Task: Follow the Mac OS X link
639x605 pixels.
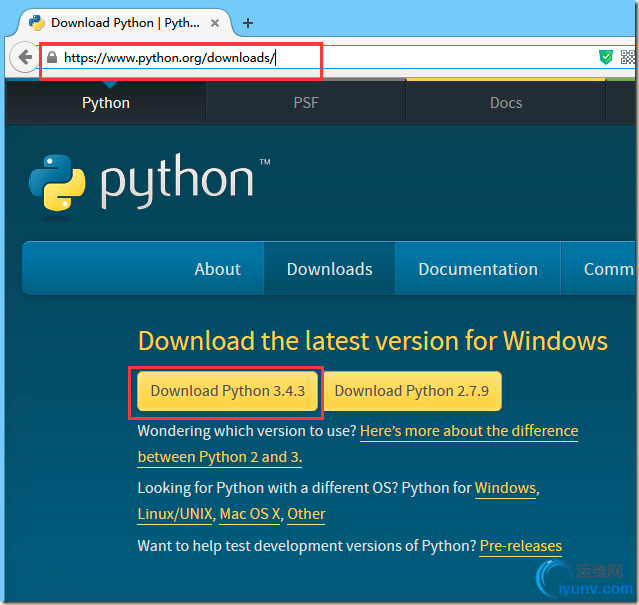Action: (x=249, y=514)
